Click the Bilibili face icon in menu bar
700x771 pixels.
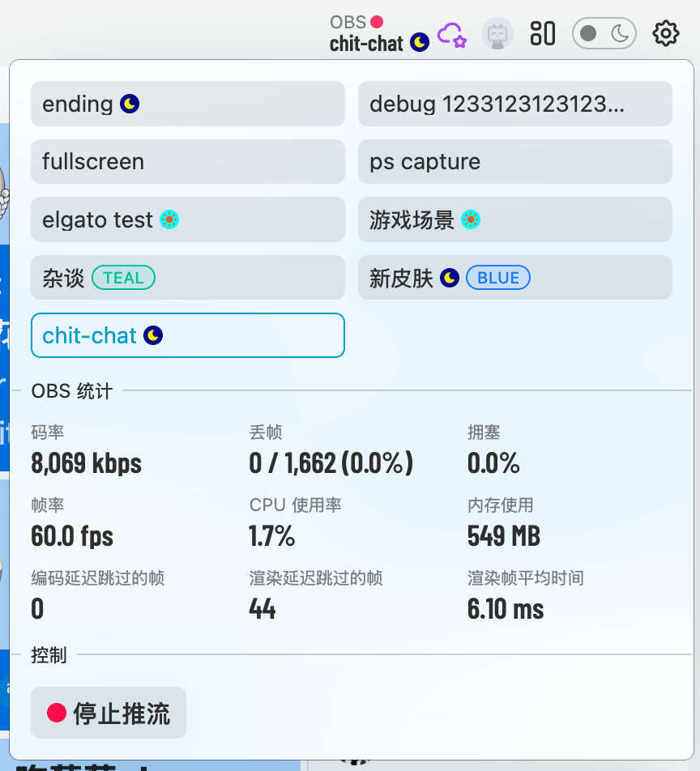pos(497,33)
